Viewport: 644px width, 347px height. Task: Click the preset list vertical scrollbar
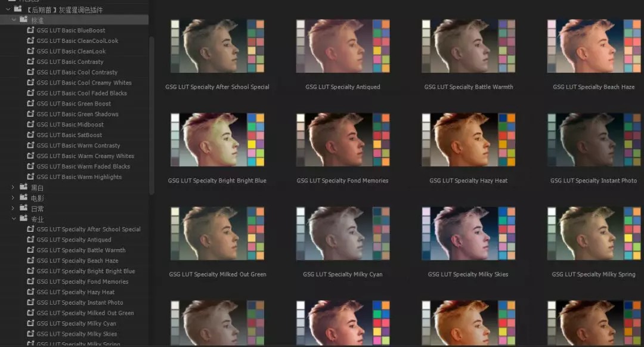click(x=151, y=113)
